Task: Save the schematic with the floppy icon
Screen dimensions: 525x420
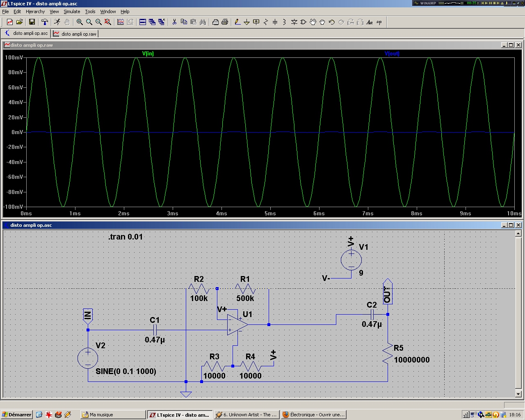Action: click(32, 22)
